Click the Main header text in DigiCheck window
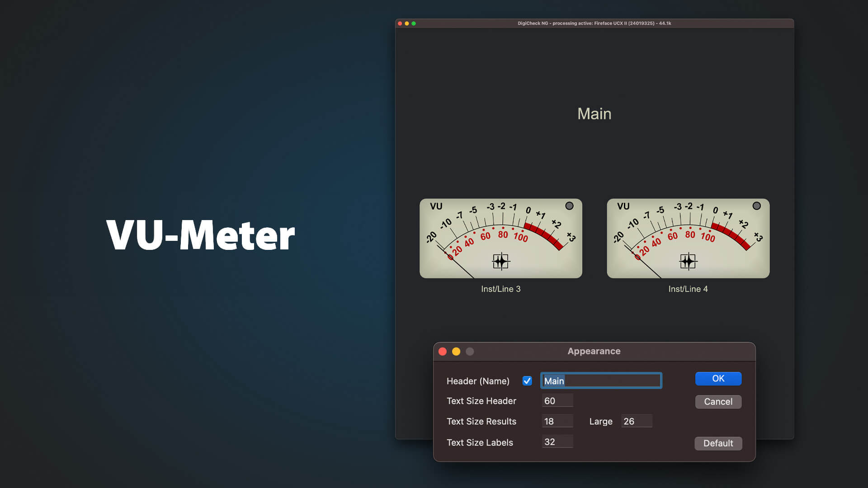 pyautogui.click(x=594, y=114)
